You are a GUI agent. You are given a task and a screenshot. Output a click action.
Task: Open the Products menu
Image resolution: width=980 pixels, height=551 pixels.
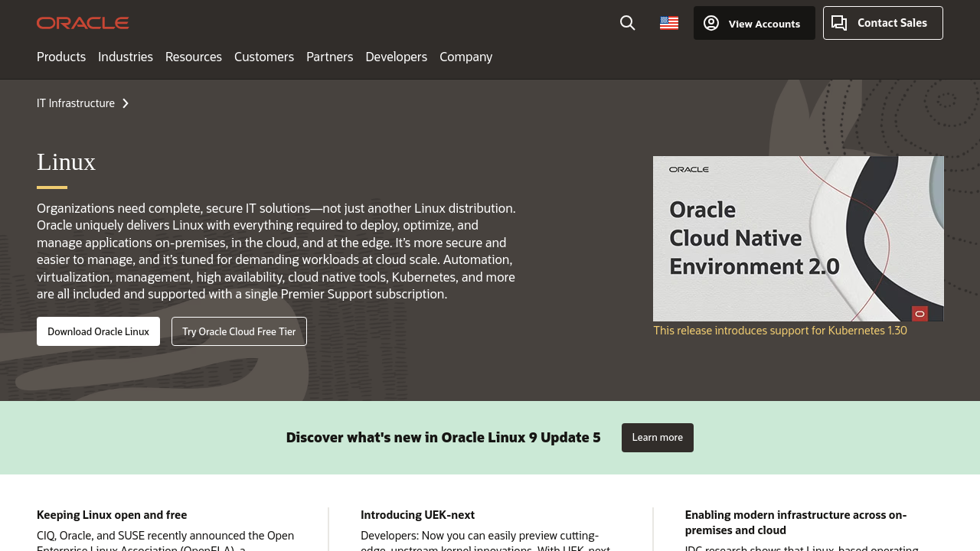(x=61, y=57)
